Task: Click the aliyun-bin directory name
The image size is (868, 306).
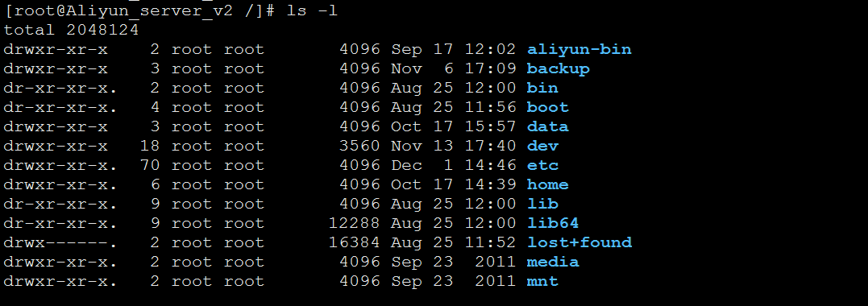Action: pyautogui.click(x=579, y=49)
